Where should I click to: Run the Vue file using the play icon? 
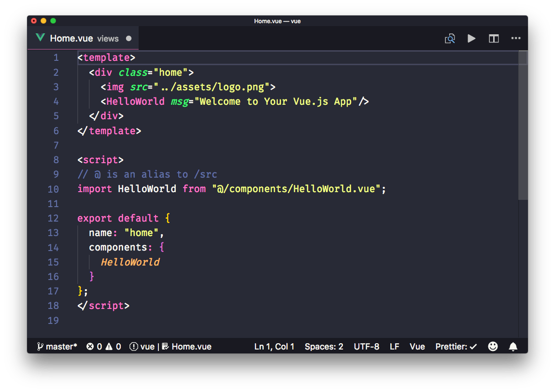(471, 38)
